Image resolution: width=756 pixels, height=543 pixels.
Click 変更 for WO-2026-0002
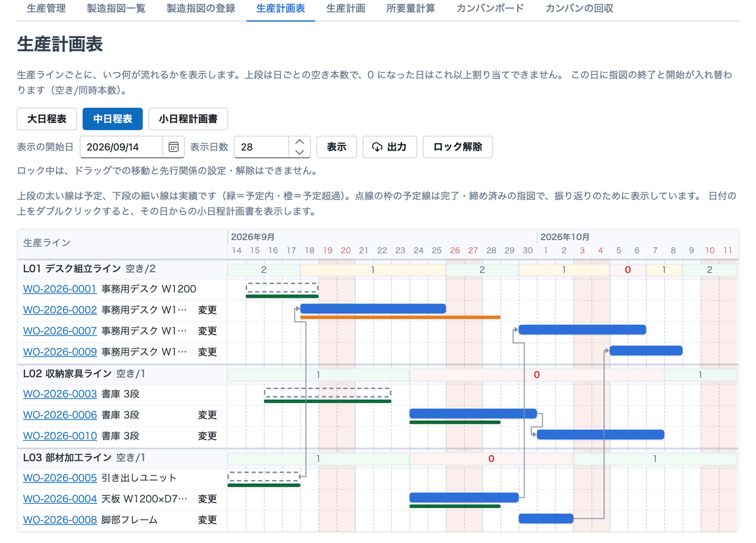207,310
